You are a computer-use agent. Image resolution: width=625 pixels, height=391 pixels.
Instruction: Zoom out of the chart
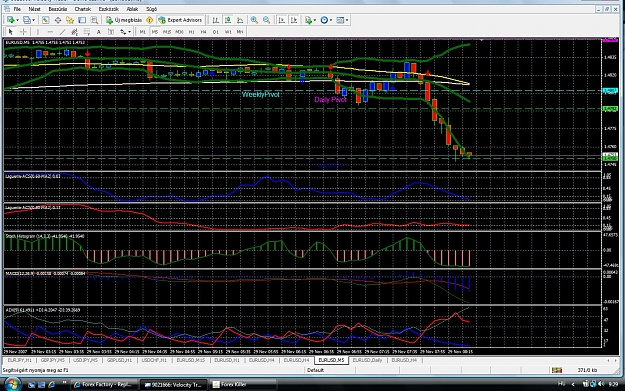(267, 20)
